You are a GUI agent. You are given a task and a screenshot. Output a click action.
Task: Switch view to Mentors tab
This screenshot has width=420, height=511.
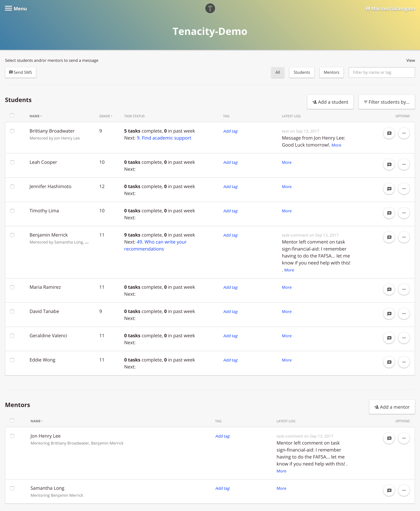(331, 72)
